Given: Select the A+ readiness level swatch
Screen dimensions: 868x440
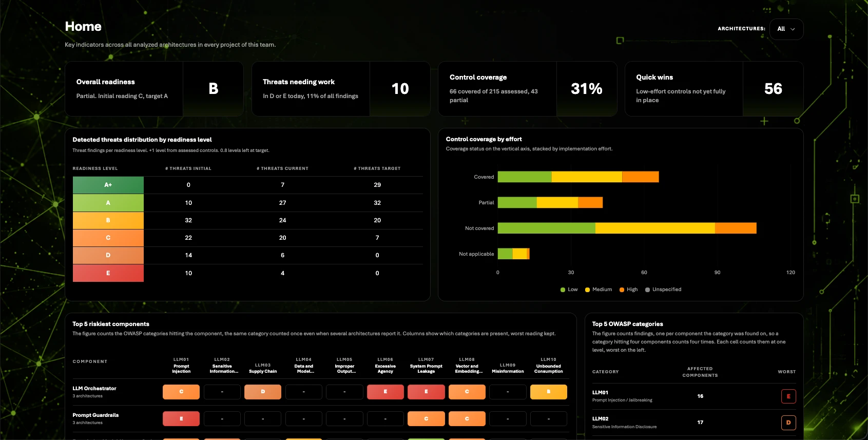Looking at the screenshot, I should tap(108, 185).
